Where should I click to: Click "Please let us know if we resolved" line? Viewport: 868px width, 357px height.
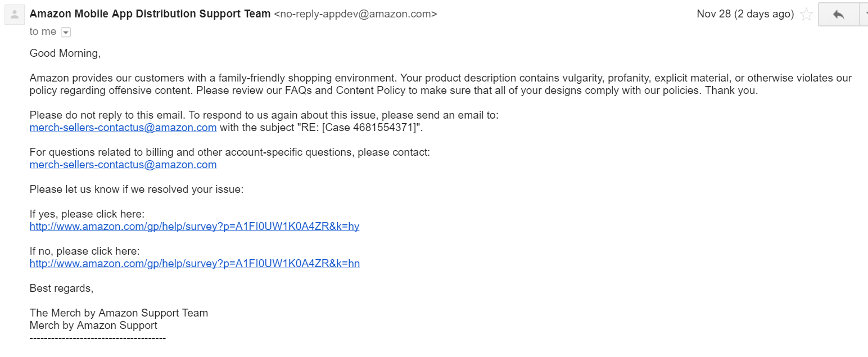point(137,189)
